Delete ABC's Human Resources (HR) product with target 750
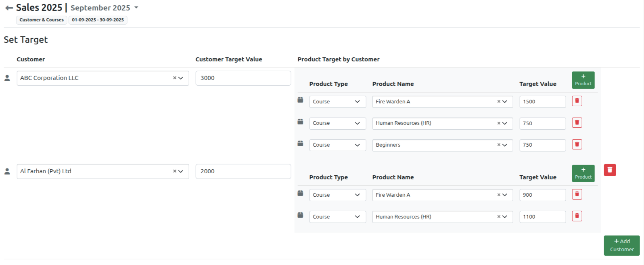The image size is (644, 265). [577, 122]
